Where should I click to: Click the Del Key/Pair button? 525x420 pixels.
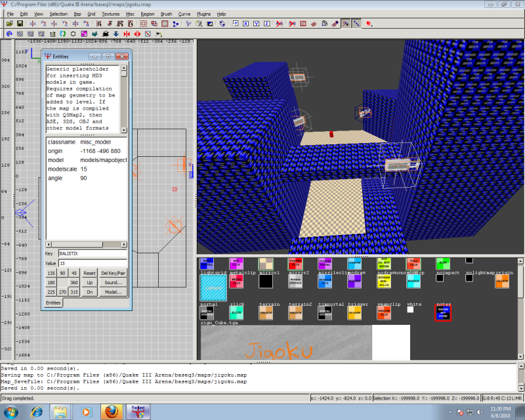click(113, 273)
